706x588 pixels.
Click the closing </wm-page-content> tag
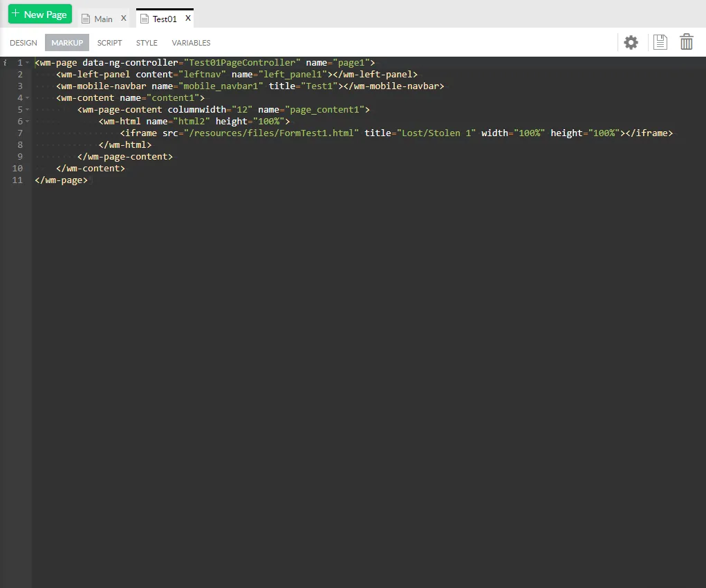(x=125, y=156)
